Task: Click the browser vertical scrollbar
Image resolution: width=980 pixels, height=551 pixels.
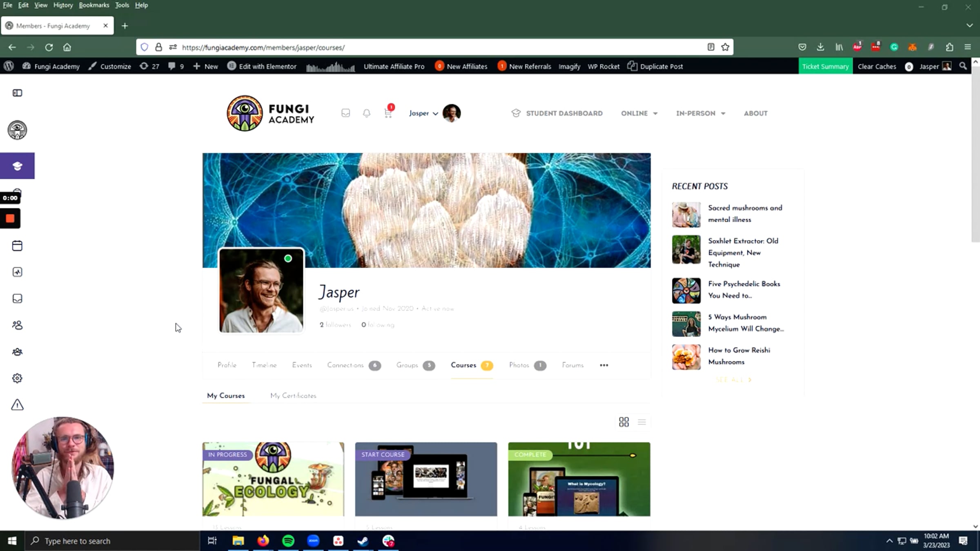Action: pyautogui.click(x=975, y=155)
